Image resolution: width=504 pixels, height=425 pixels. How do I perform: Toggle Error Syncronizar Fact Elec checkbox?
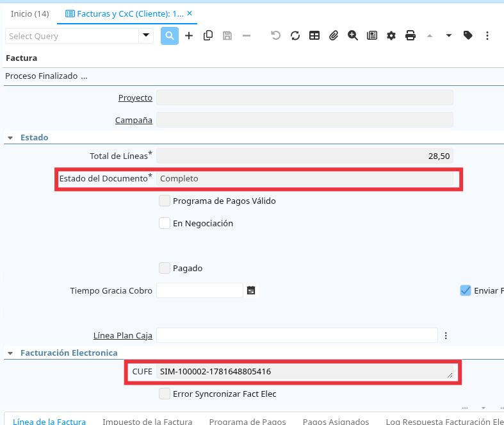(165, 394)
